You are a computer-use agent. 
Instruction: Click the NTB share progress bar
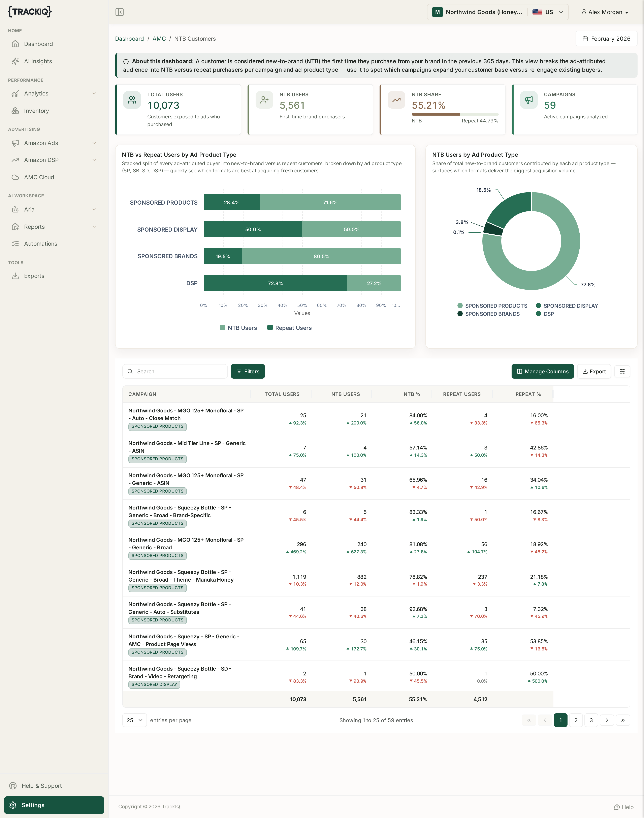click(x=455, y=114)
